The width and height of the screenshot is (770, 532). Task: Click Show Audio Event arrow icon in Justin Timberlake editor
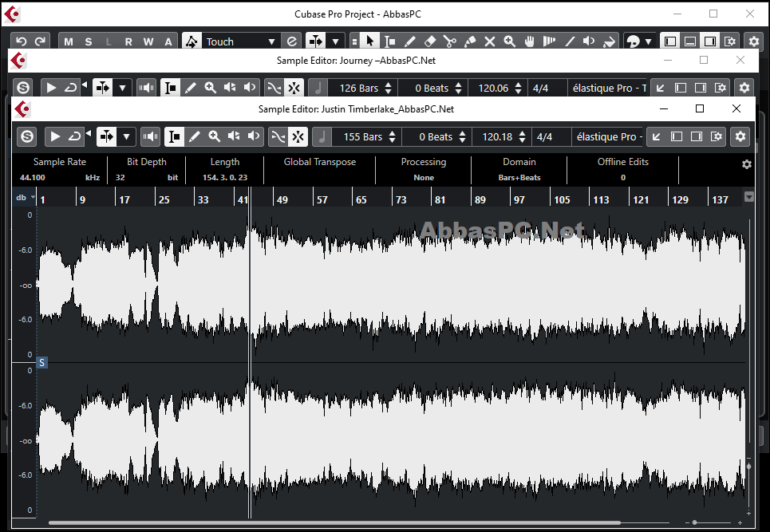pyautogui.click(x=657, y=136)
